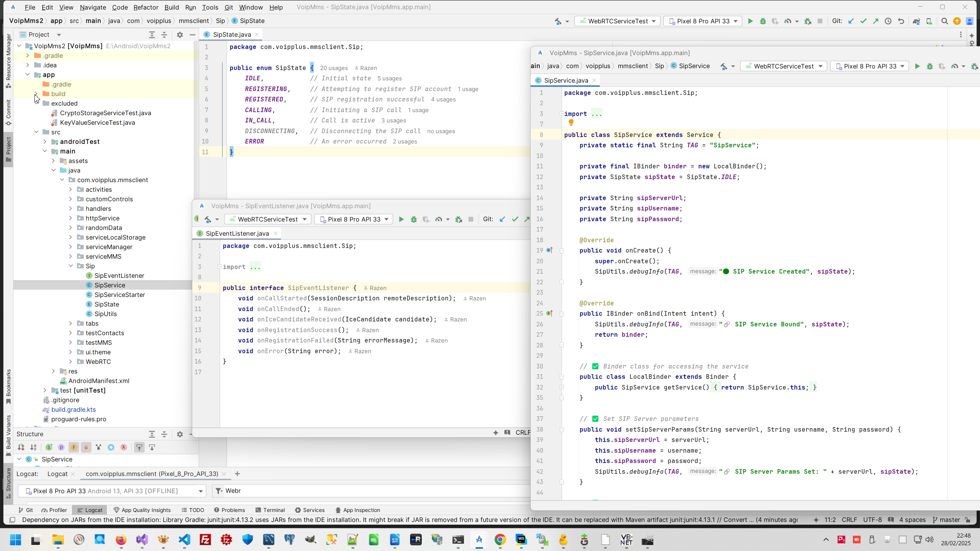Viewport: 980px width, 551px height.
Task: Click Sort by Visibility in Structure toolbar
Action: pos(21,447)
